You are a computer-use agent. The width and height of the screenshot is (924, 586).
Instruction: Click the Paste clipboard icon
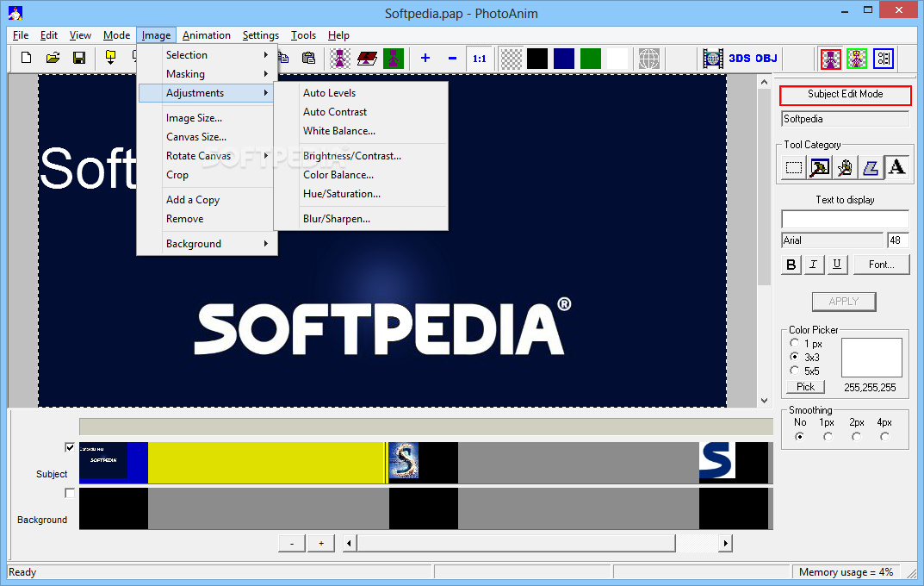pos(308,58)
